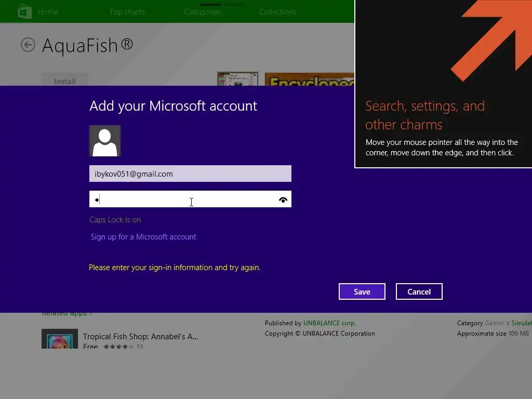Screen dimensions: 532x399
Task: Reveal password with the eye icon
Action: [x=283, y=200]
